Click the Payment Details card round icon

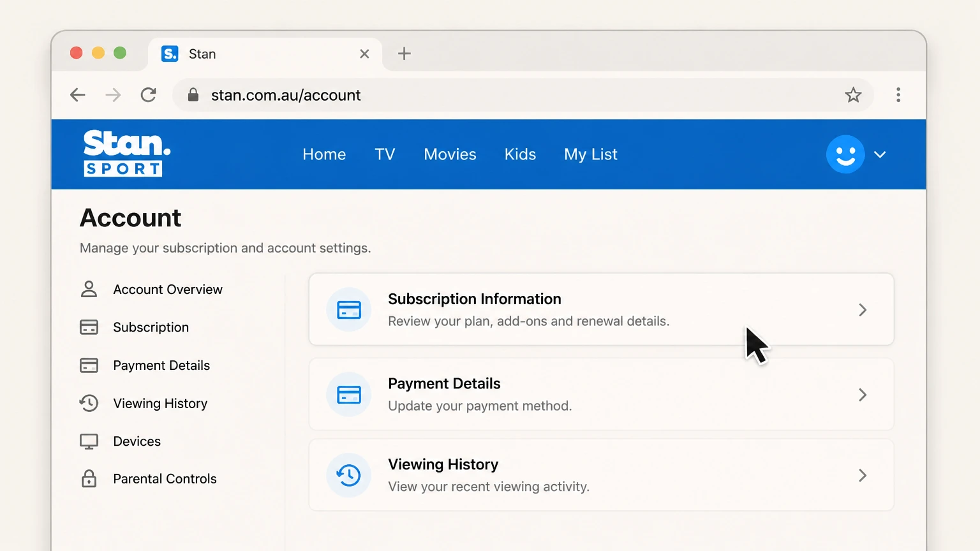pyautogui.click(x=349, y=394)
